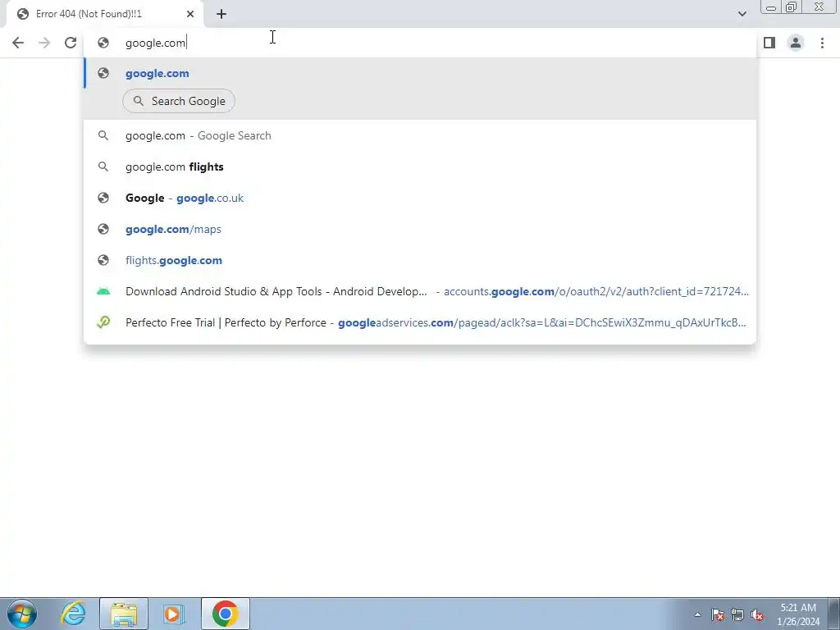Open Windows Explorer from the taskbar

pyautogui.click(x=124, y=614)
